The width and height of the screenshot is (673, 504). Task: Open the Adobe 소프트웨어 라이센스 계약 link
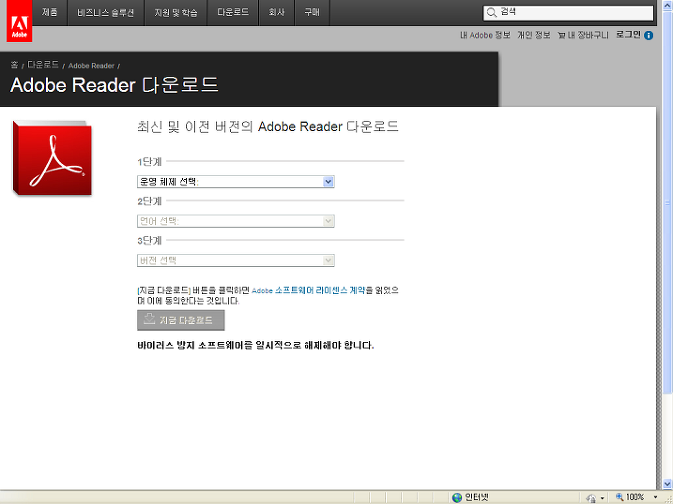pos(308,290)
